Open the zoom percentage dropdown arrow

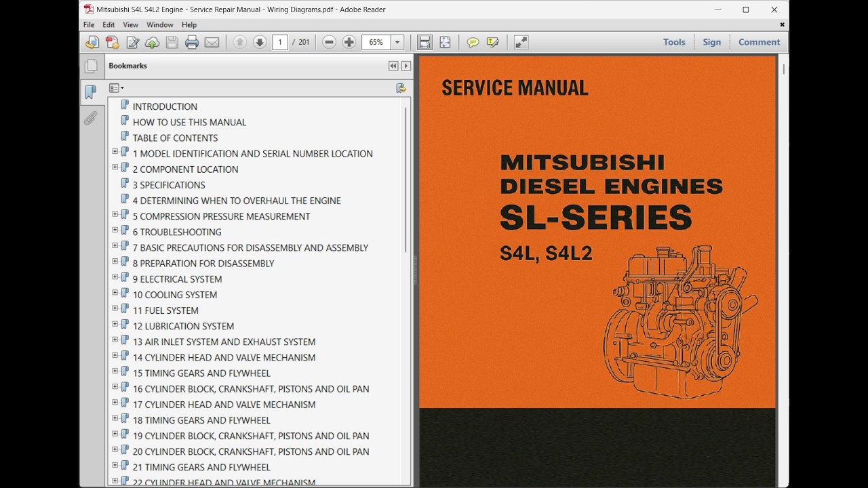[397, 42]
